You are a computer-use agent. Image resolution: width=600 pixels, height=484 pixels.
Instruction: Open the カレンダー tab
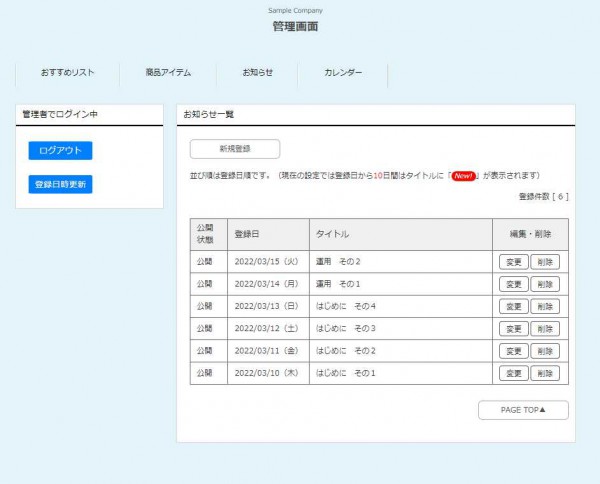point(343,73)
